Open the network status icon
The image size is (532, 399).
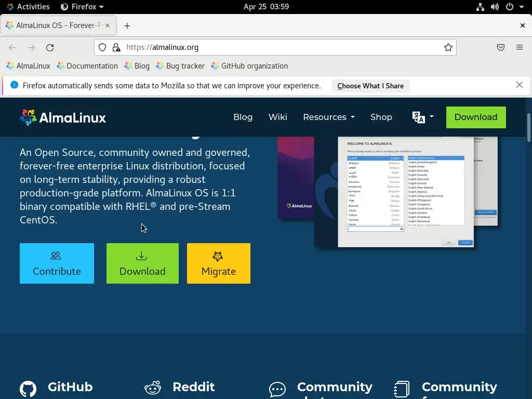[480, 7]
